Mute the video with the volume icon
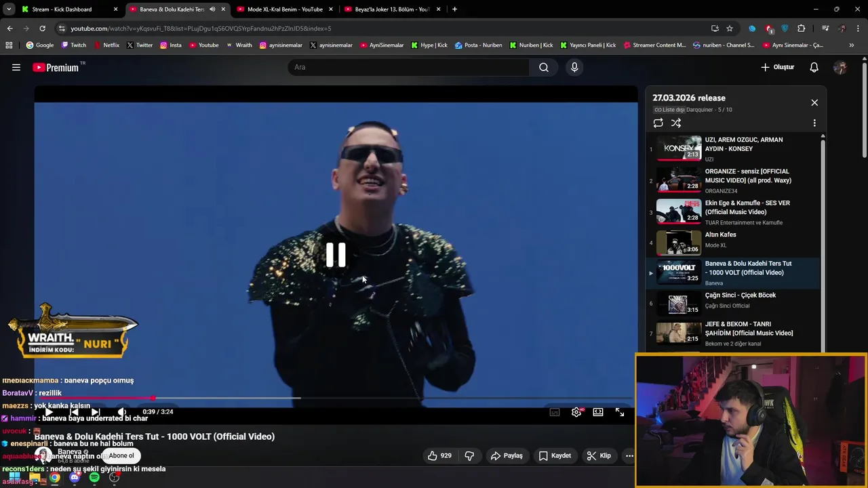This screenshot has width=868, height=488. pos(122,411)
